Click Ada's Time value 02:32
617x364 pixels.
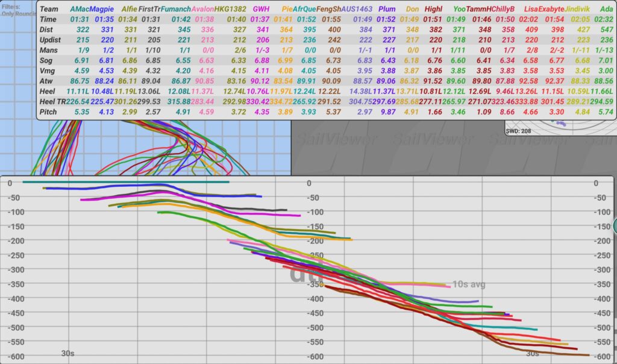[604, 19]
